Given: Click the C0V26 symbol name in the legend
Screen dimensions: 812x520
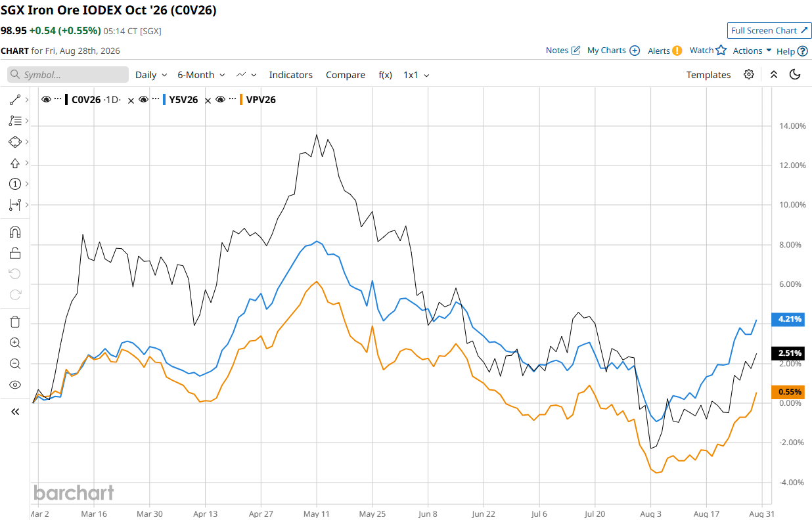Looking at the screenshot, I should click(86, 100).
